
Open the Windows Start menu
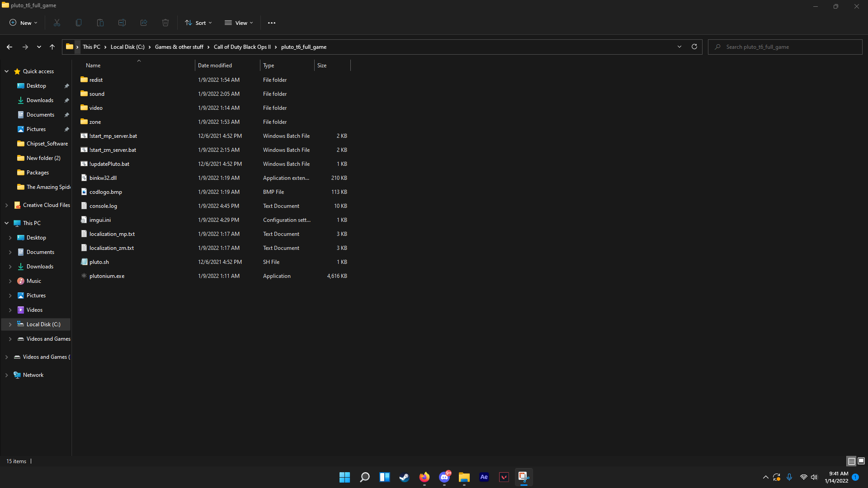coord(344,477)
